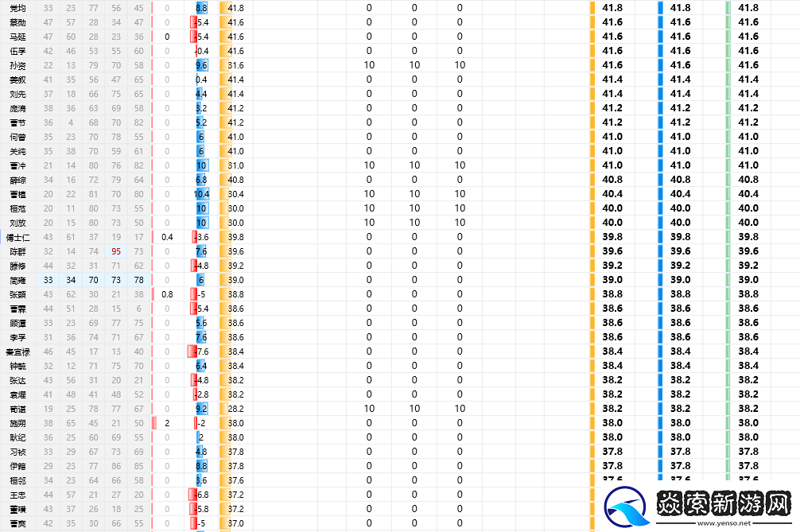This screenshot has width=800, height=532.
Task: Click the 0.4 value in 傅士仁's row
Action: pos(167,237)
